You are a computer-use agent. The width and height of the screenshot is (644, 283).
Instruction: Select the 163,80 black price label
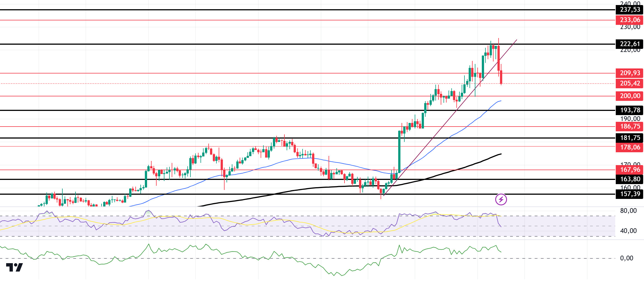point(629,179)
